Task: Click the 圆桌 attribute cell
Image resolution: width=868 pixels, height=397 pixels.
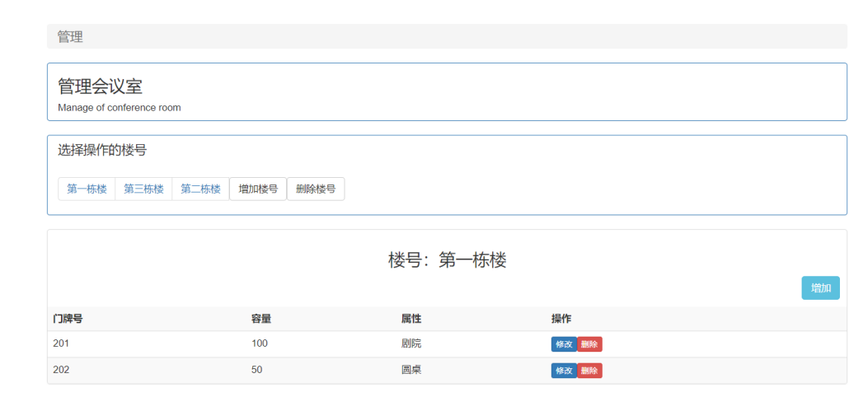Action: click(411, 370)
